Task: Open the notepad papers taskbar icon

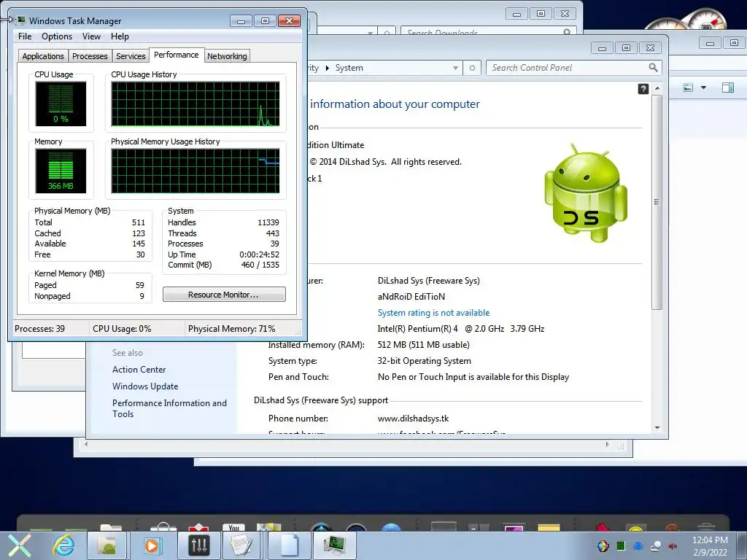Action: click(241, 545)
